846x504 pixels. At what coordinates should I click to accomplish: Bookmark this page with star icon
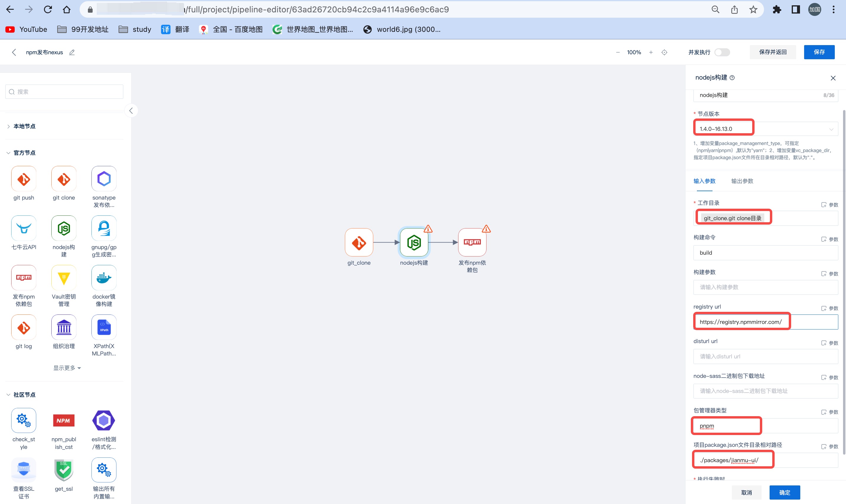tap(753, 9)
